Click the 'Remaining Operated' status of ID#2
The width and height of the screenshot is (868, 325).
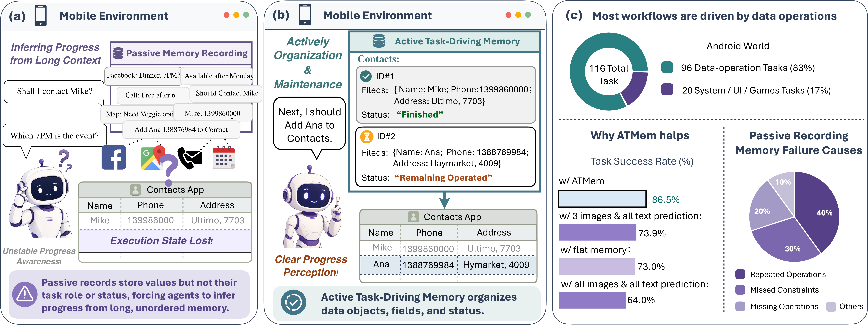point(443,178)
